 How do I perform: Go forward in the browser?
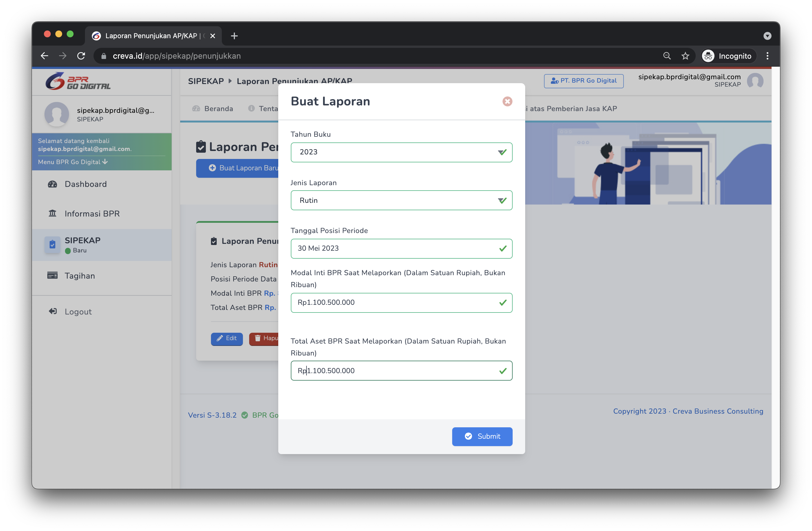(x=62, y=56)
